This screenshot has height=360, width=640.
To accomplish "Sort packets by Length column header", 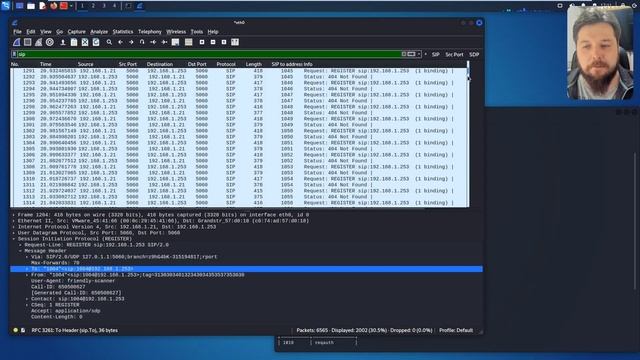I will (253, 64).
